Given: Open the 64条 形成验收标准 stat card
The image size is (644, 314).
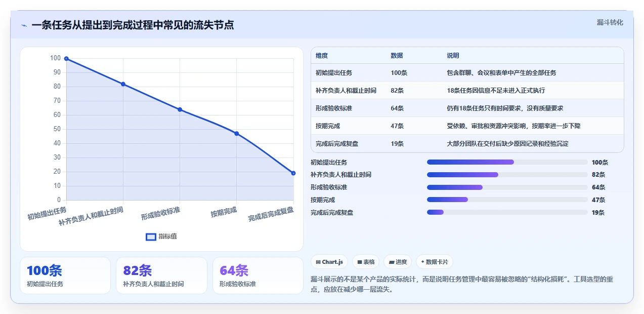Looking at the screenshot, I should pos(258,276).
